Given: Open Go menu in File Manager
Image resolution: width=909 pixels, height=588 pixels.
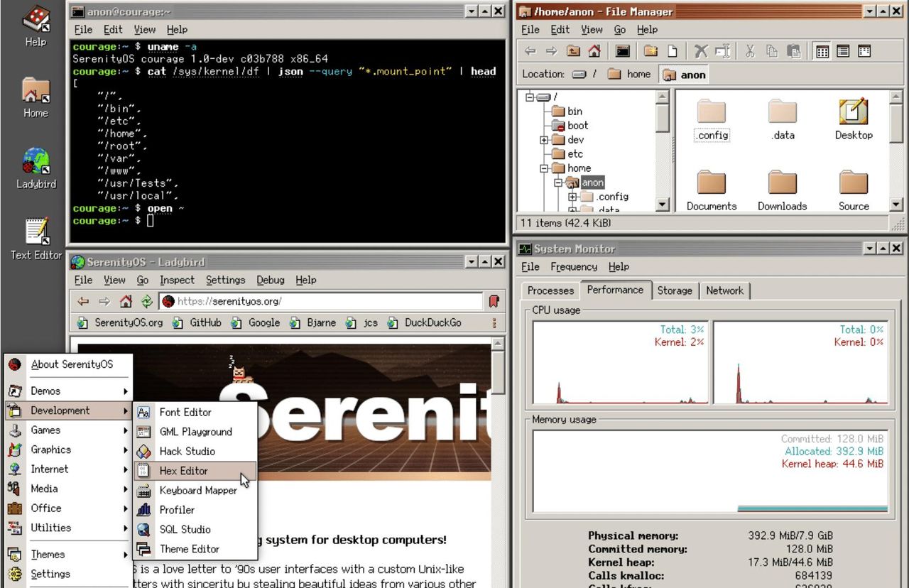Looking at the screenshot, I should tap(620, 30).
